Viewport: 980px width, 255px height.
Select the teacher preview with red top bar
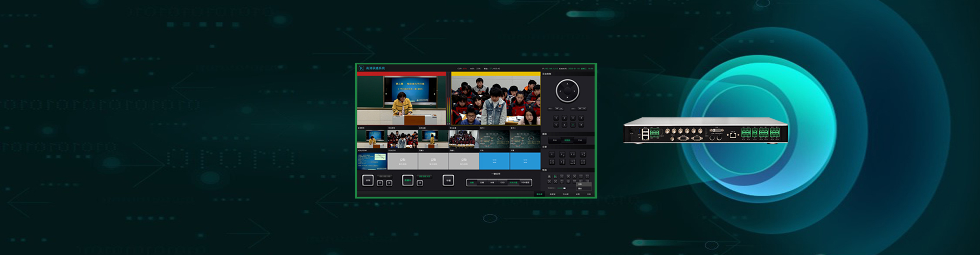[402, 98]
